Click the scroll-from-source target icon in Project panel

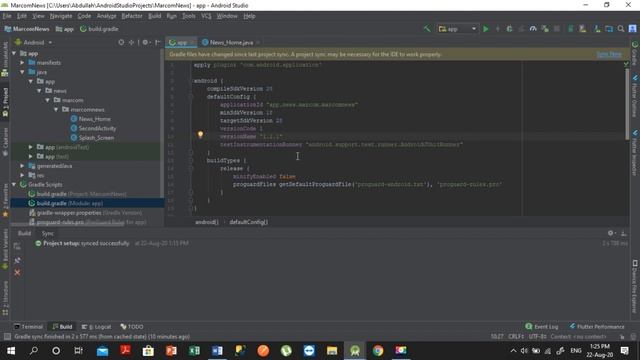tap(121, 42)
